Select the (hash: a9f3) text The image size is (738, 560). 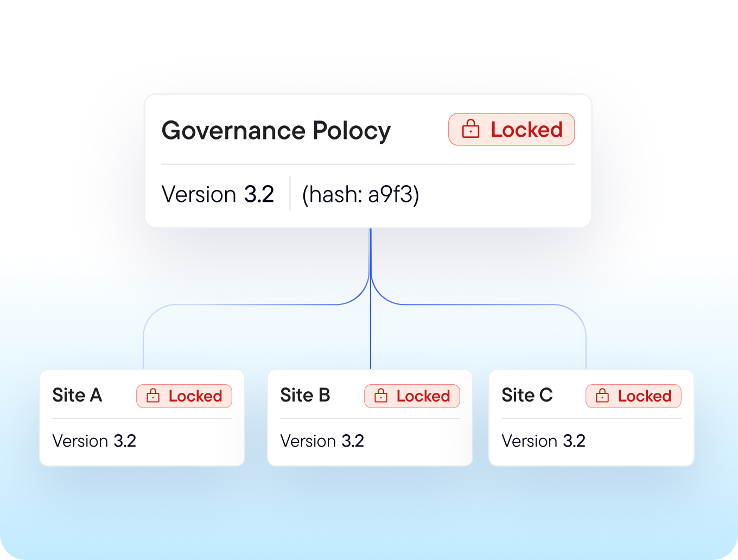361,194
